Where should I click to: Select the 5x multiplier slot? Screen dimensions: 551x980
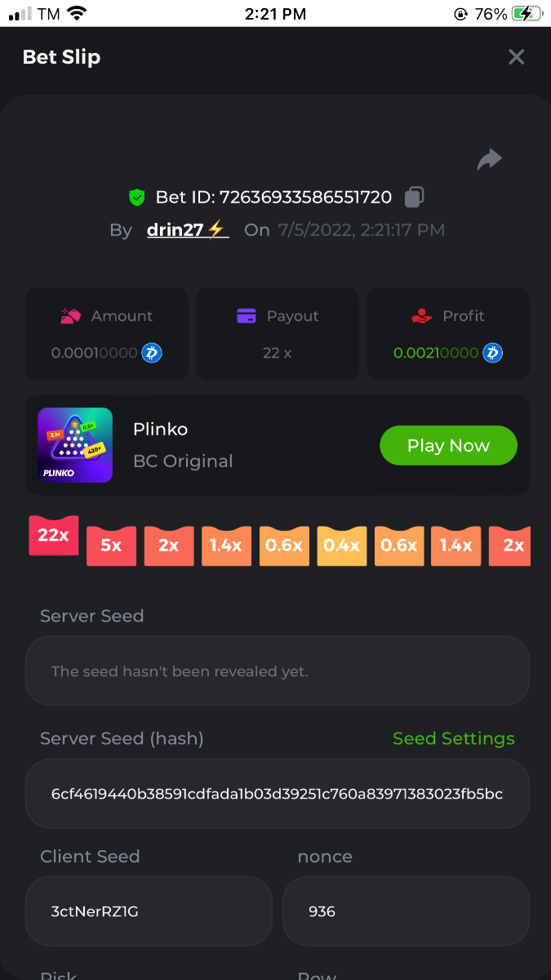[111, 546]
